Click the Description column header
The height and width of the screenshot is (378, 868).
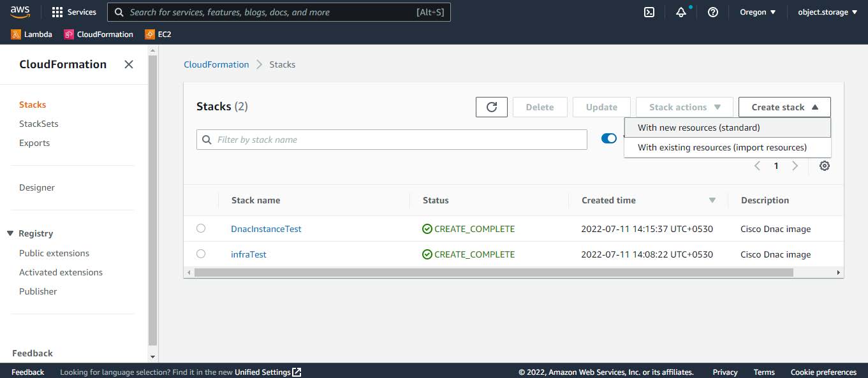click(x=765, y=200)
